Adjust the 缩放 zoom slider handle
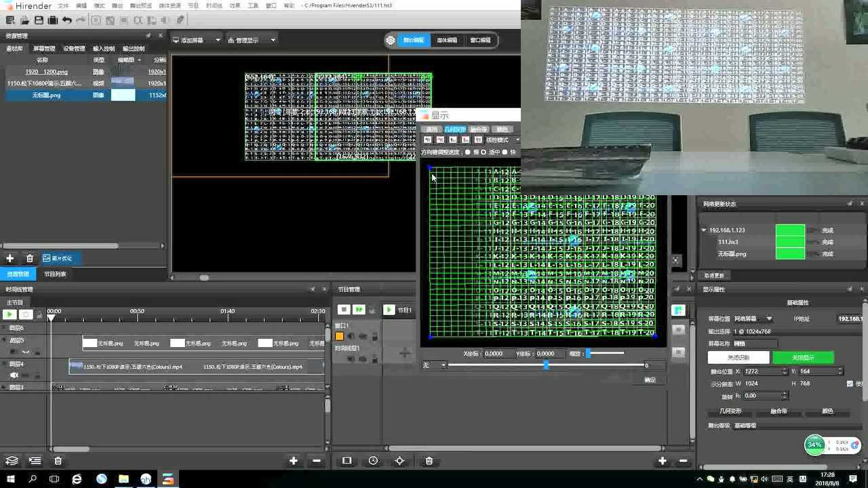The width and height of the screenshot is (868, 488). click(x=588, y=354)
